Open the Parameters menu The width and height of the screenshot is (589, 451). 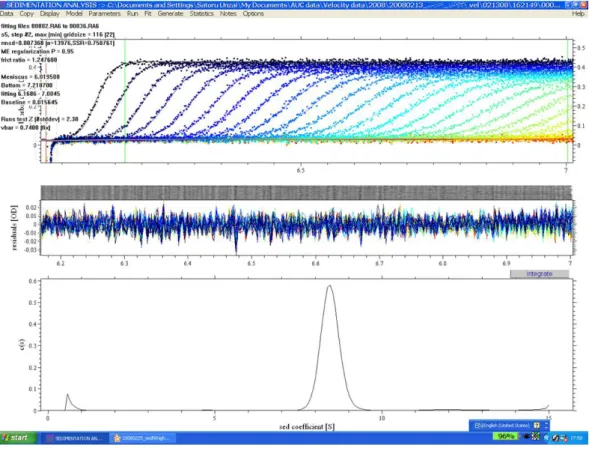tap(104, 14)
